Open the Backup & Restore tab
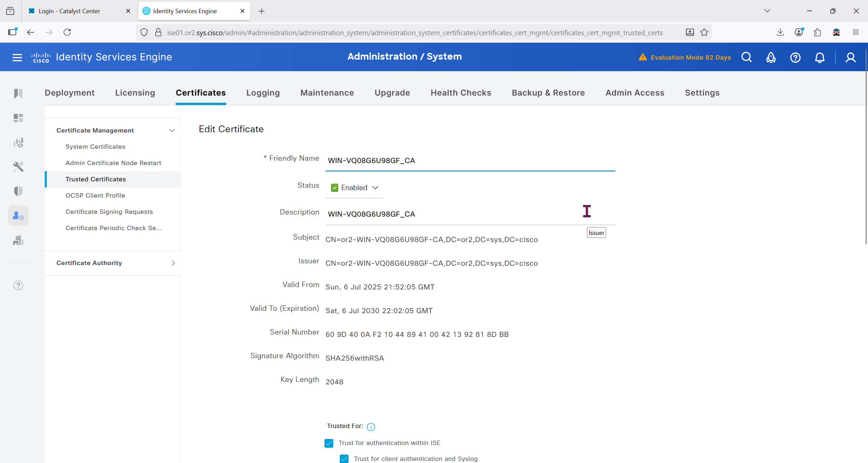Image resolution: width=868 pixels, height=463 pixels. (548, 93)
